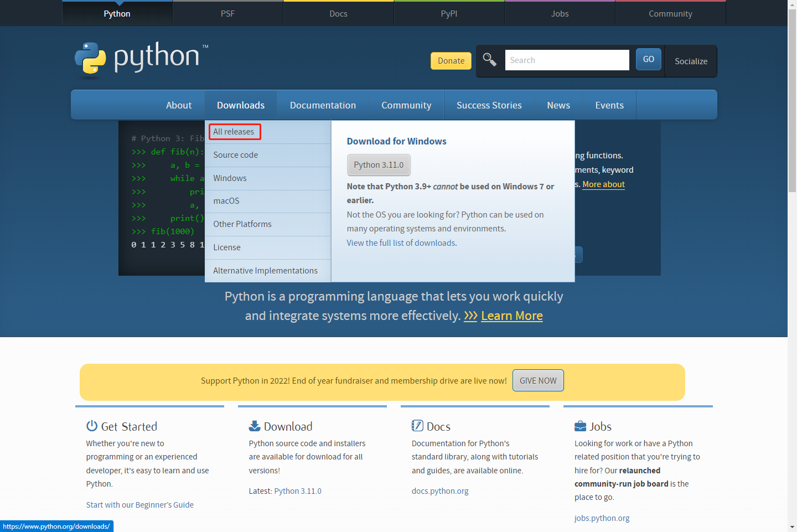Viewport: 797px width, 532px height.
Task: Click the yellow Donate button
Action: [x=451, y=61]
